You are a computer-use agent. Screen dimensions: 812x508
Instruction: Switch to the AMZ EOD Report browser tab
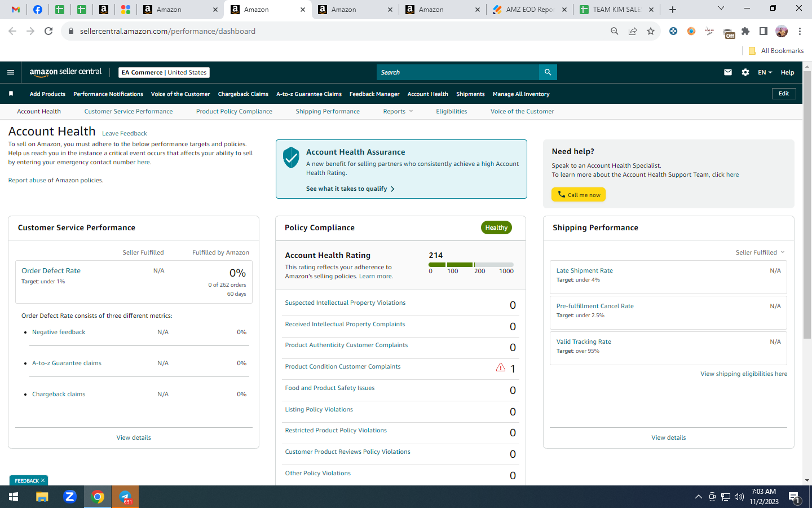pos(529,10)
